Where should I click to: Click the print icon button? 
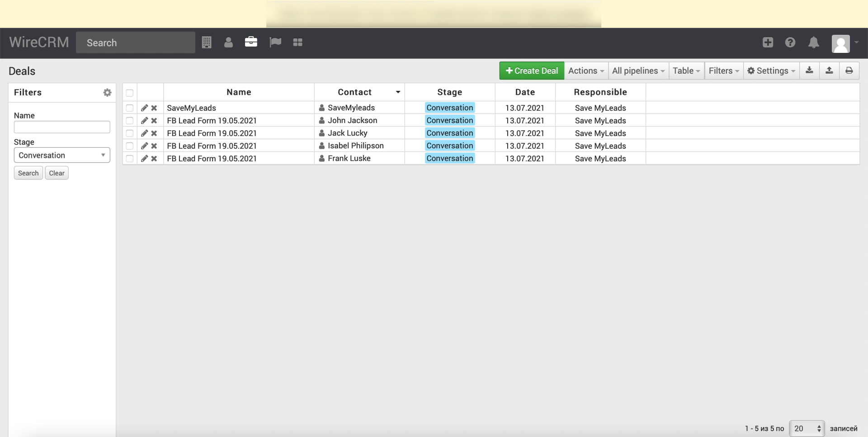[x=849, y=70]
